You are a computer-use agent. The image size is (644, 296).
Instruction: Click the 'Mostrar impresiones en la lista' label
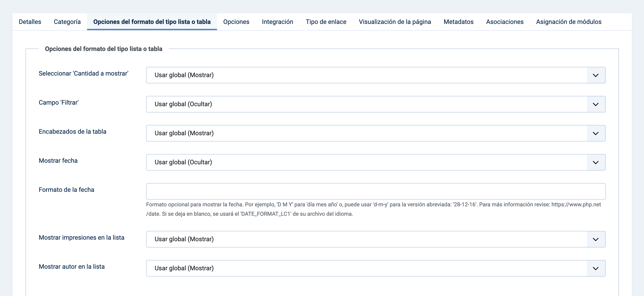point(81,238)
